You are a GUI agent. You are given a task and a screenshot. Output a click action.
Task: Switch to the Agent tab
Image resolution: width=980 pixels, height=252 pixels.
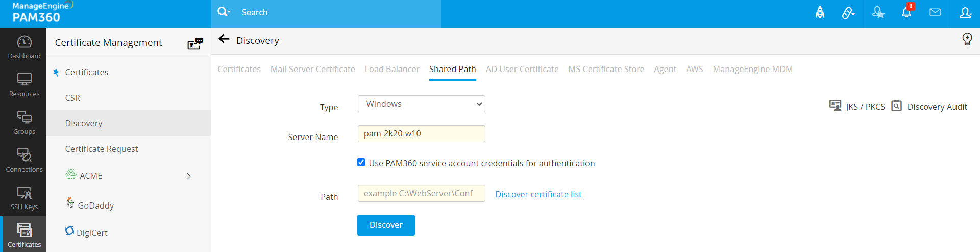click(665, 69)
